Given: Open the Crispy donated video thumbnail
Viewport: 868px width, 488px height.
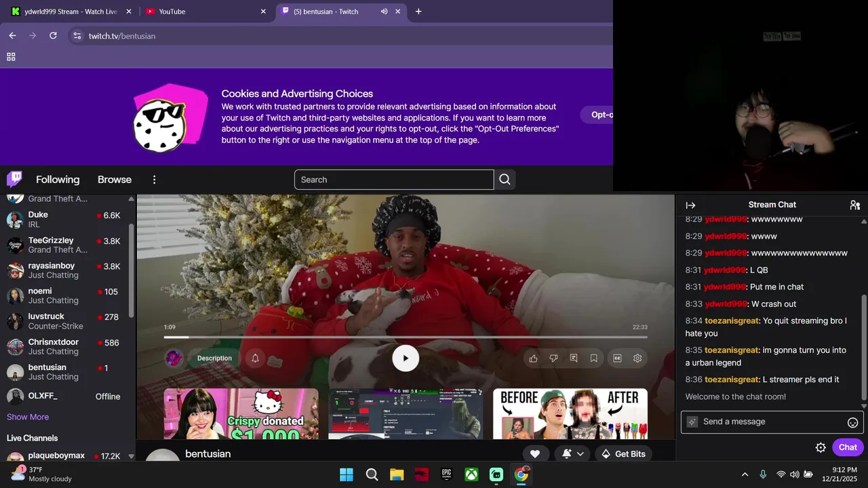Looking at the screenshot, I should (241, 413).
